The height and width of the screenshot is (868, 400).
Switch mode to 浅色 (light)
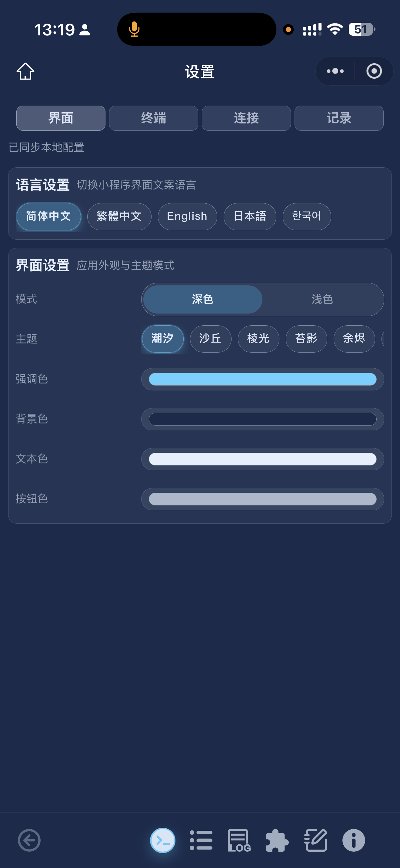pos(322,299)
